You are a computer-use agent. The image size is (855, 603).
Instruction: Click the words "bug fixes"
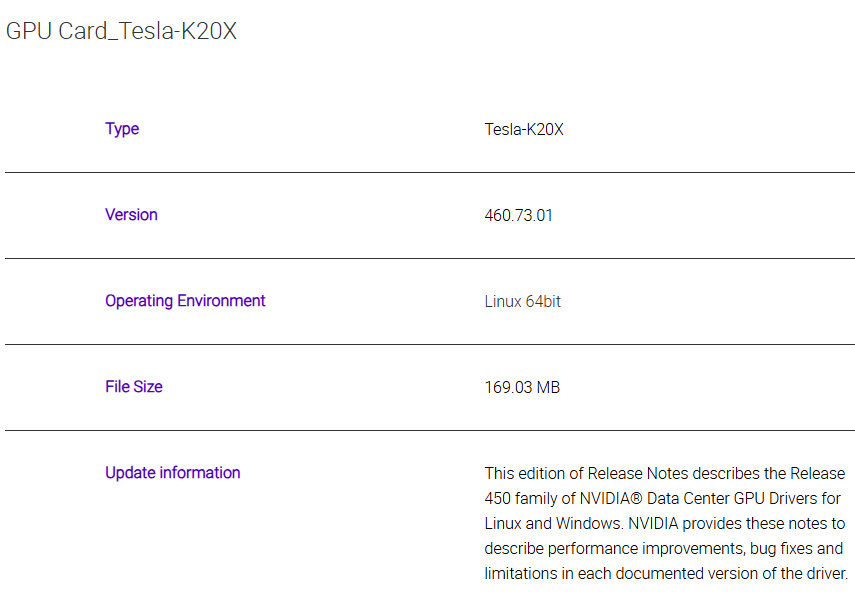(x=783, y=549)
